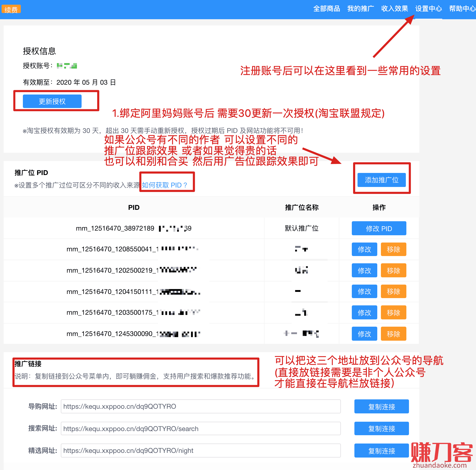
Task: Go to 我的推广 in top navigation
Action: tap(360, 9)
